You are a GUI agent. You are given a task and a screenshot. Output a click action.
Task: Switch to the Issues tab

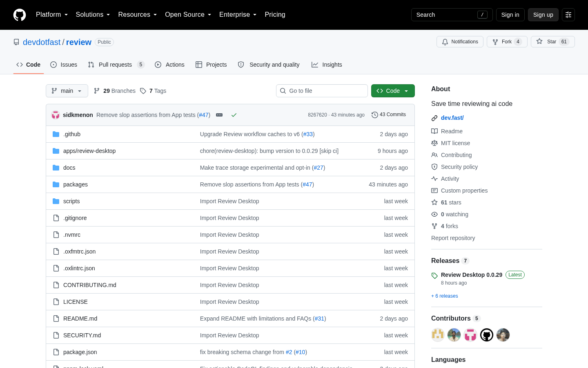pos(64,65)
